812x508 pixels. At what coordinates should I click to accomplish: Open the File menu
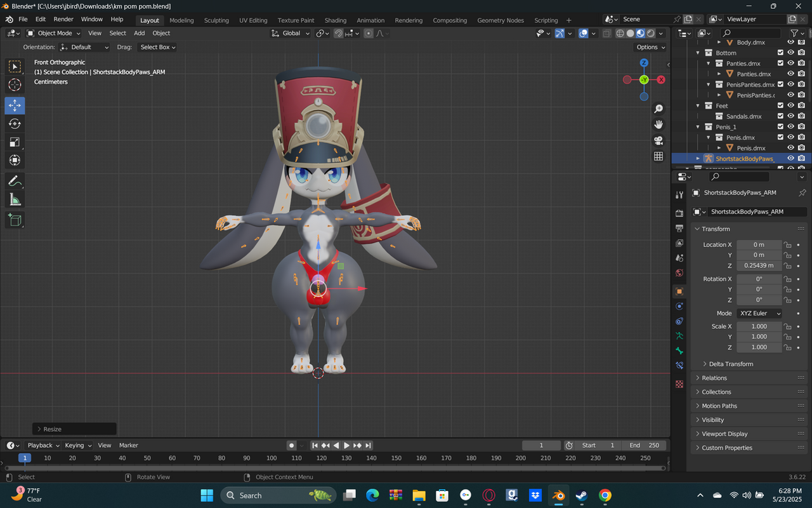pos(23,20)
